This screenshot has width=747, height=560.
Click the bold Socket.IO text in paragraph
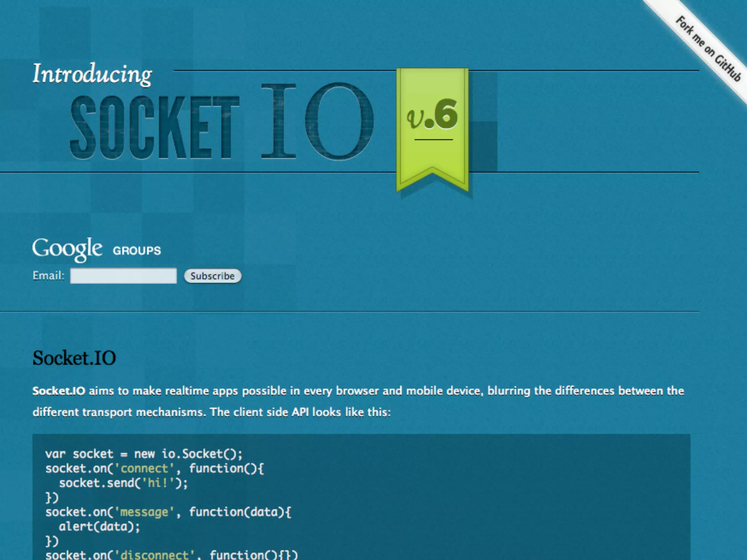pos(59,391)
